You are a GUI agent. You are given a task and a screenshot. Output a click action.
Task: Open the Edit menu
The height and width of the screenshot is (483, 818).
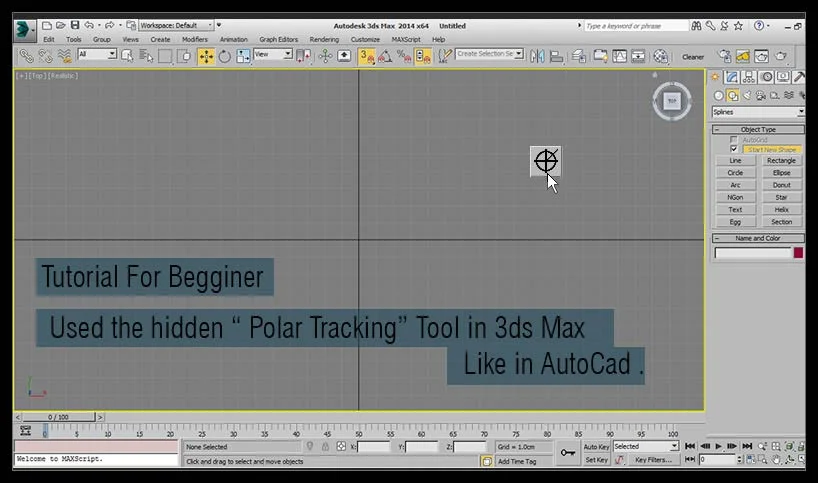pos(49,39)
